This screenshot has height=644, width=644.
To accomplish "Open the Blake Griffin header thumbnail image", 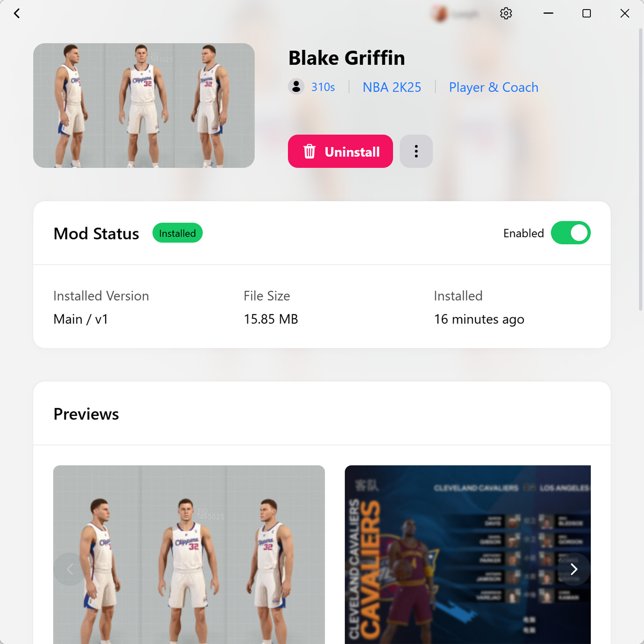I will 144,106.
